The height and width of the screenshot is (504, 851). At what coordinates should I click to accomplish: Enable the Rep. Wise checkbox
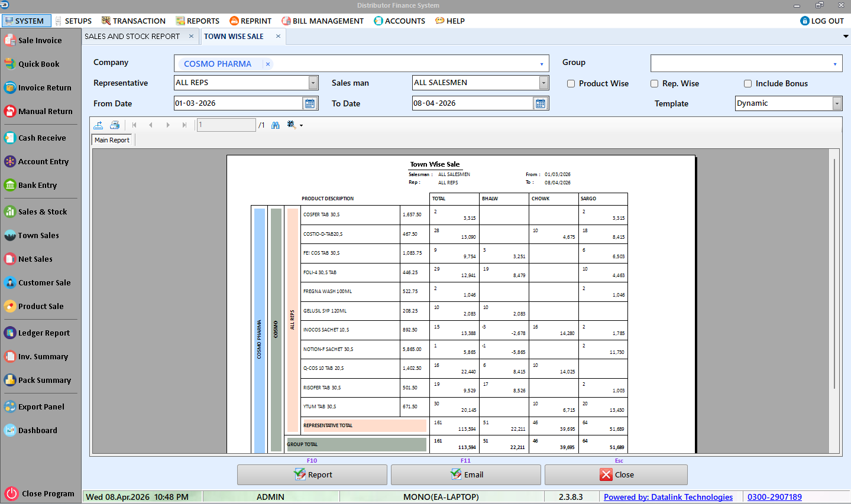[655, 83]
